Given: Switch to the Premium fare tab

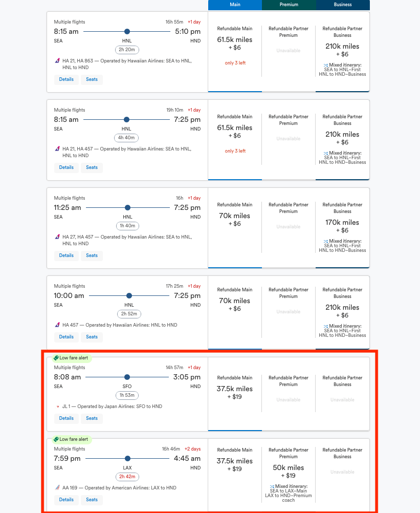Looking at the screenshot, I should (289, 5).
